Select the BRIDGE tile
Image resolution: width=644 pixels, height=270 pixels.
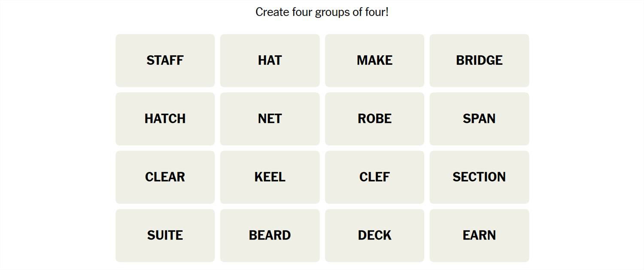[479, 61]
